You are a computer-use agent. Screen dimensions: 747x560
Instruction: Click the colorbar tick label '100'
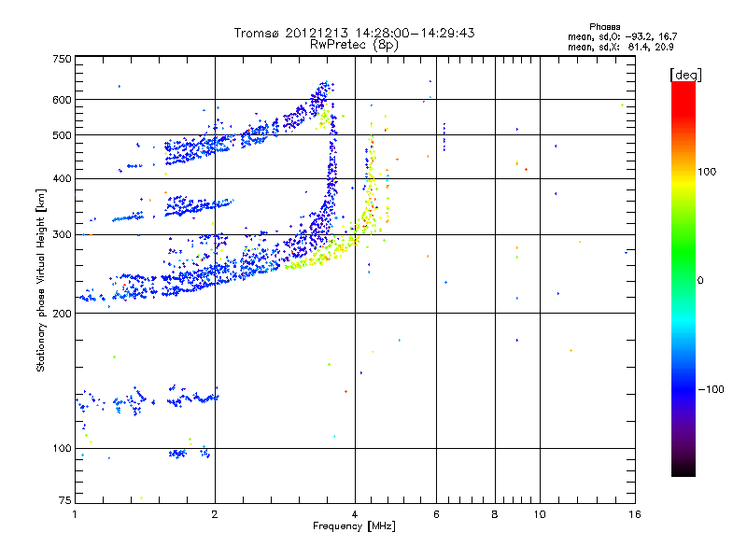(x=707, y=172)
